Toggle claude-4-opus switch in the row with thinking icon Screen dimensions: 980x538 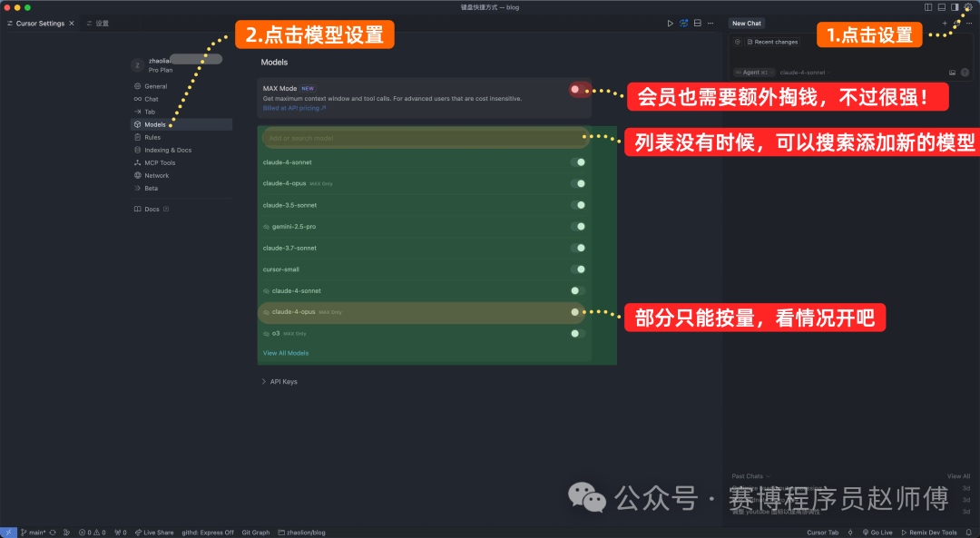[x=577, y=312]
